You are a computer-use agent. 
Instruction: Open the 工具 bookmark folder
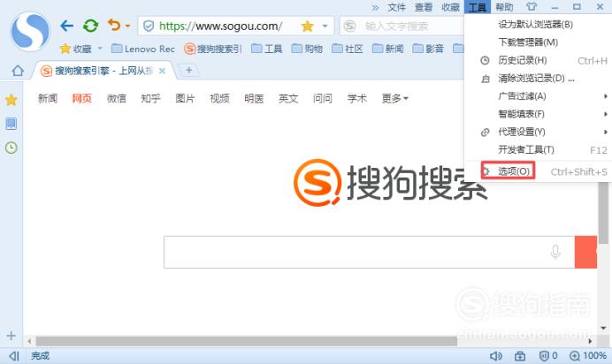pyautogui.click(x=266, y=49)
